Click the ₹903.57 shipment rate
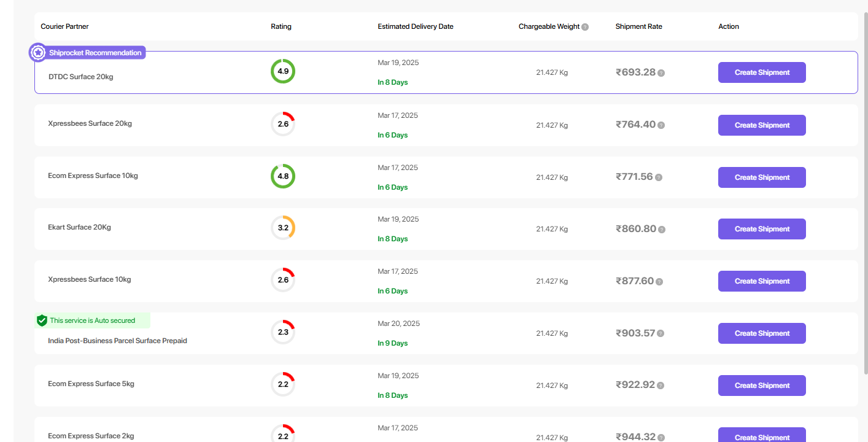This screenshot has width=868, height=442. (x=636, y=333)
